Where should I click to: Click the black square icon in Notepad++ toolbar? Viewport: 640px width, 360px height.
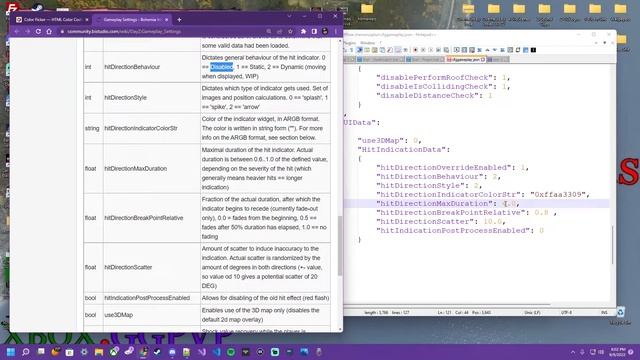[x=533, y=50]
